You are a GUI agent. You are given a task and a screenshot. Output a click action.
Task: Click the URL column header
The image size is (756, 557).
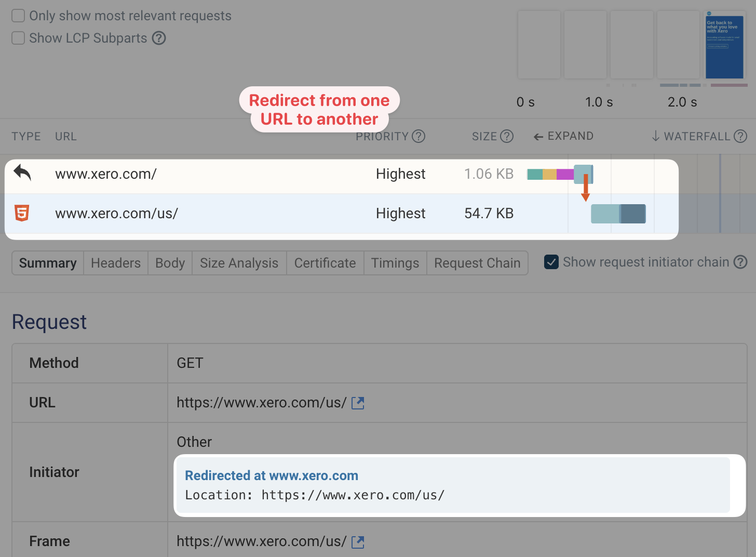[x=66, y=137]
